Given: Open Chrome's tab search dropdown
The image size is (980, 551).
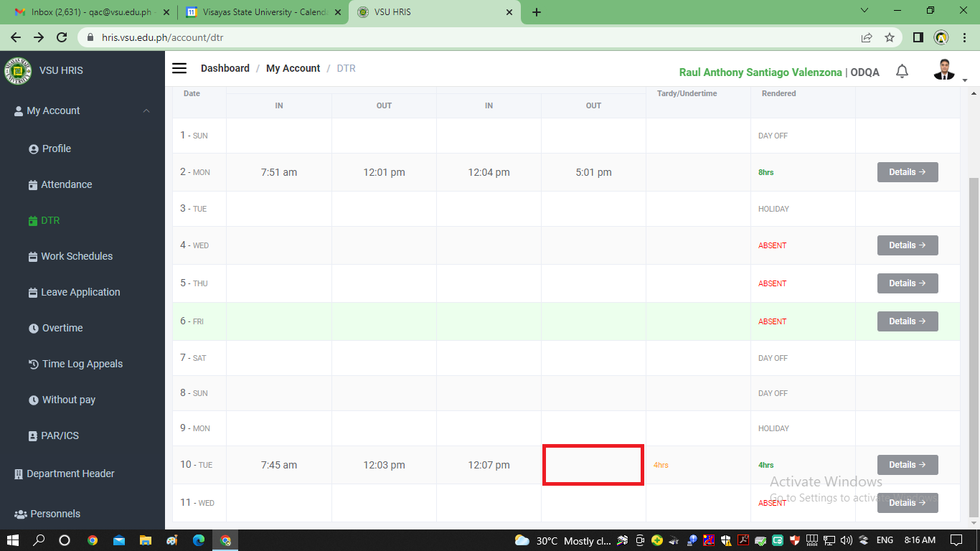Looking at the screenshot, I should [x=864, y=11].
